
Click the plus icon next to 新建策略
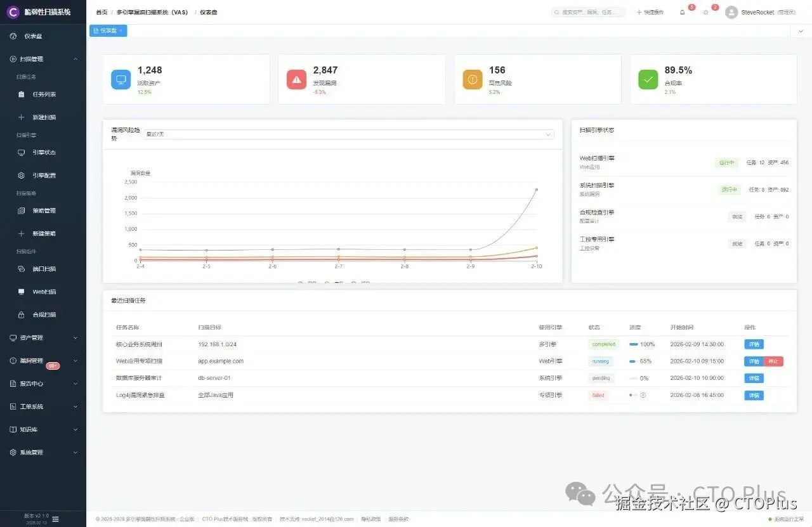[21, 233]
